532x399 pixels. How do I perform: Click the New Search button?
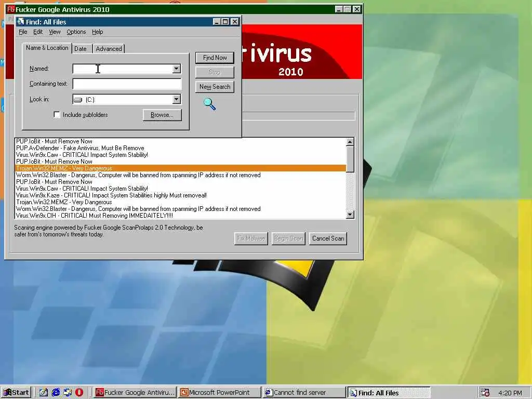[215, 87]
